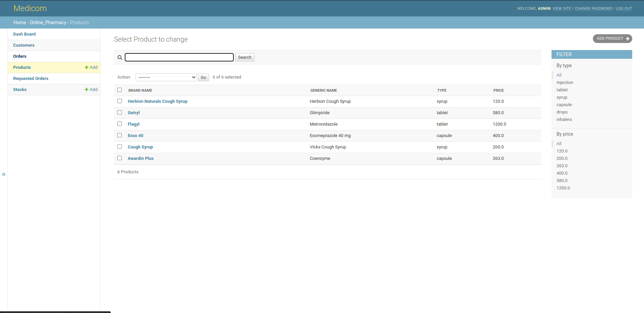Filter by type capsule

[564, 105]
